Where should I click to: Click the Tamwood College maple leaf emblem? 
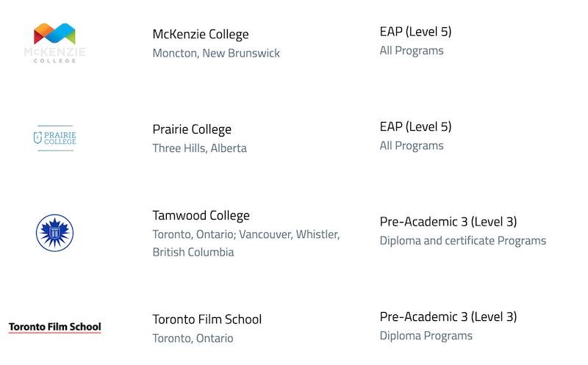54,233
